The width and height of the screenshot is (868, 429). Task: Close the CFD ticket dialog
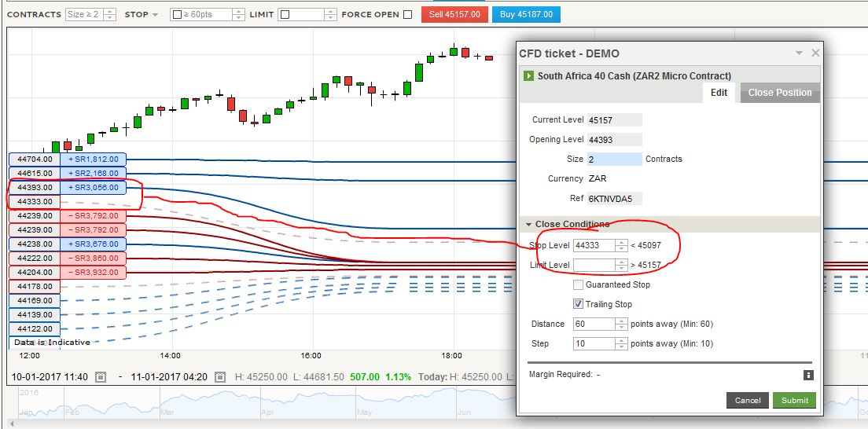pos(815,53)
